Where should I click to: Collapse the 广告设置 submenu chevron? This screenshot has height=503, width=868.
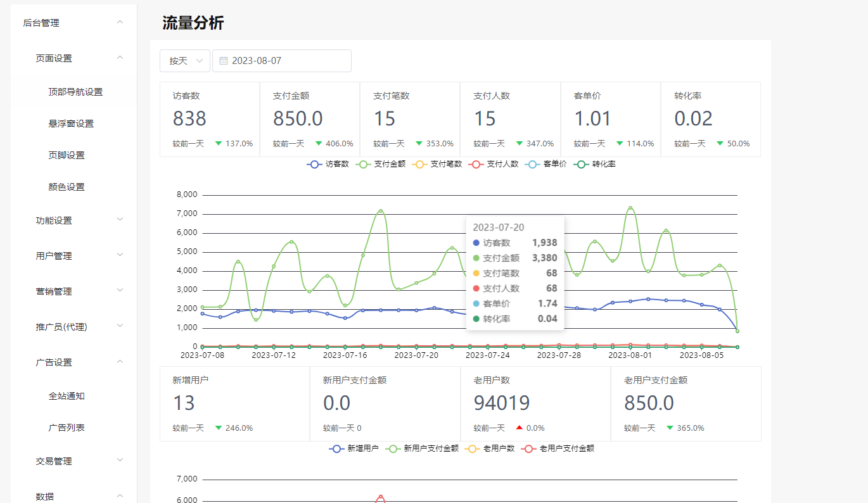pyautogui.click(x=120, y=362)
